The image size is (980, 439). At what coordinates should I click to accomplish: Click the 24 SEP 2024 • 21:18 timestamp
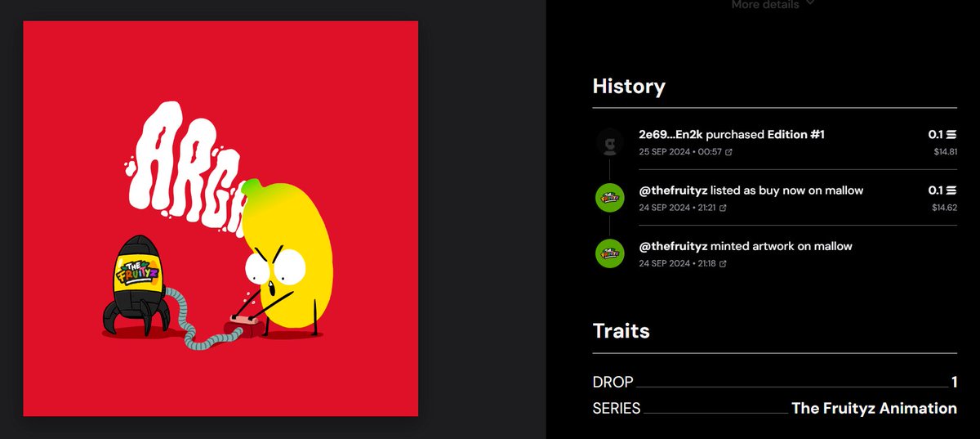(677, 263)
